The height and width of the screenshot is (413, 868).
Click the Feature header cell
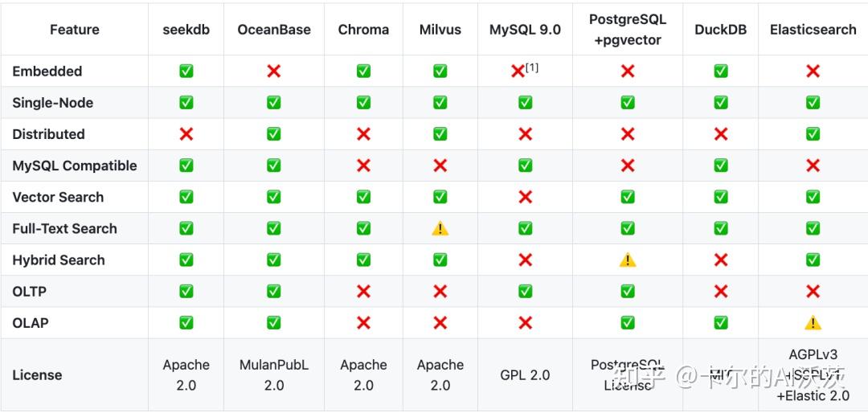click(75, 30)
